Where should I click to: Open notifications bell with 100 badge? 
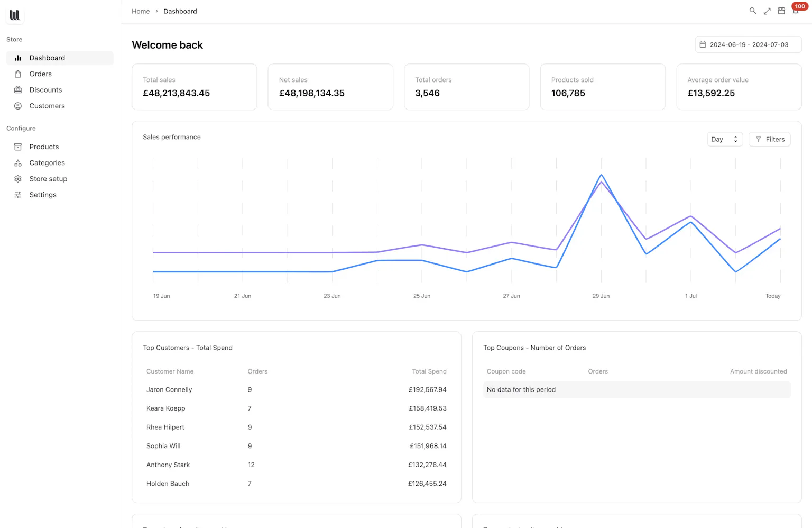pos(796,11)
